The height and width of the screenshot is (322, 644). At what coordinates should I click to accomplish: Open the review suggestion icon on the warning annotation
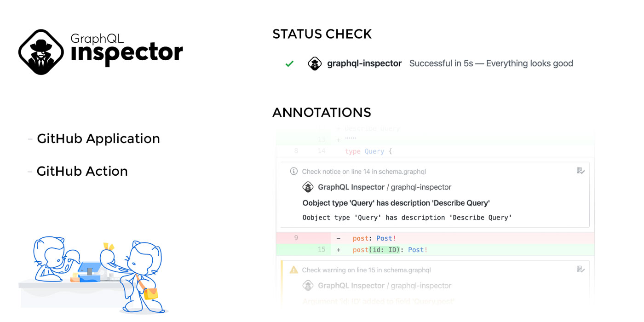pos(581,269)
